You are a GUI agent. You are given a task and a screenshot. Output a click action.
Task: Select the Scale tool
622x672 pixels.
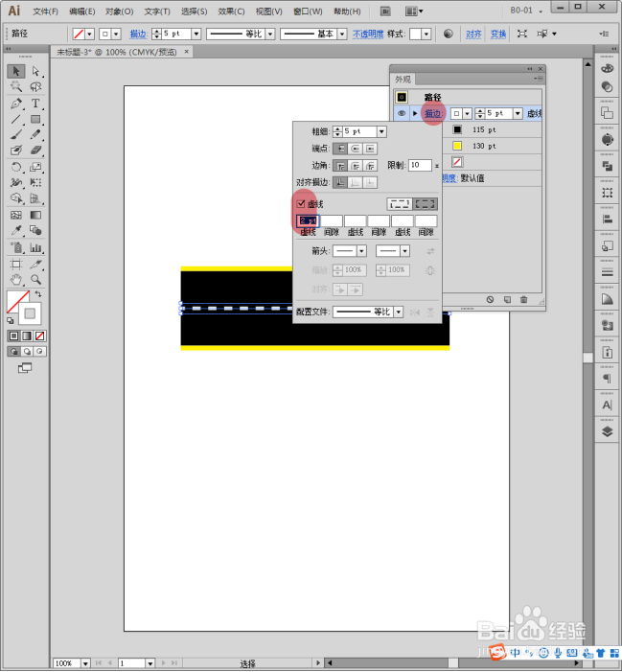pos(35,167)
